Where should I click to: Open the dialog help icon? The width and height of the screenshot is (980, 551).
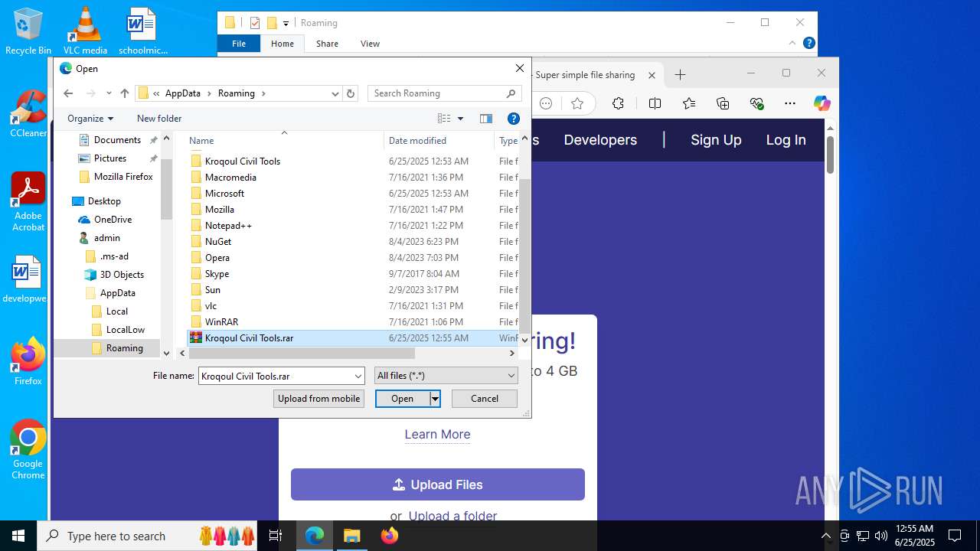point(514,119)
